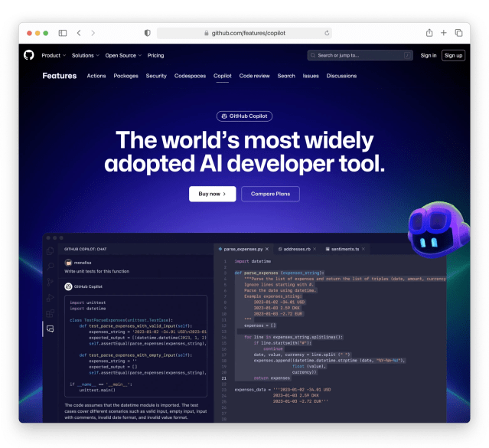The height and width of the screenshot is (448, 489).
Task: Click the GitHub Copilot avatar in chat
Action: [x=68, y=286]
